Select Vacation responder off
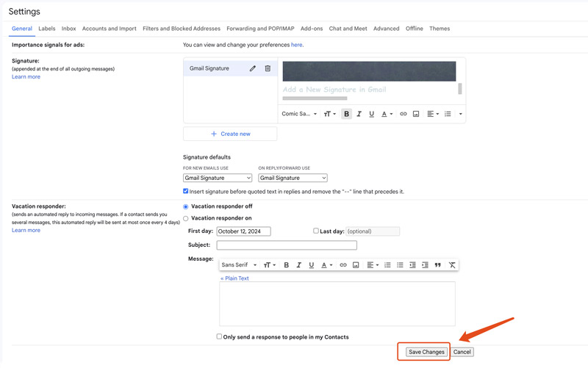Screen dimensions: 588x368 [x=186, y=206]
